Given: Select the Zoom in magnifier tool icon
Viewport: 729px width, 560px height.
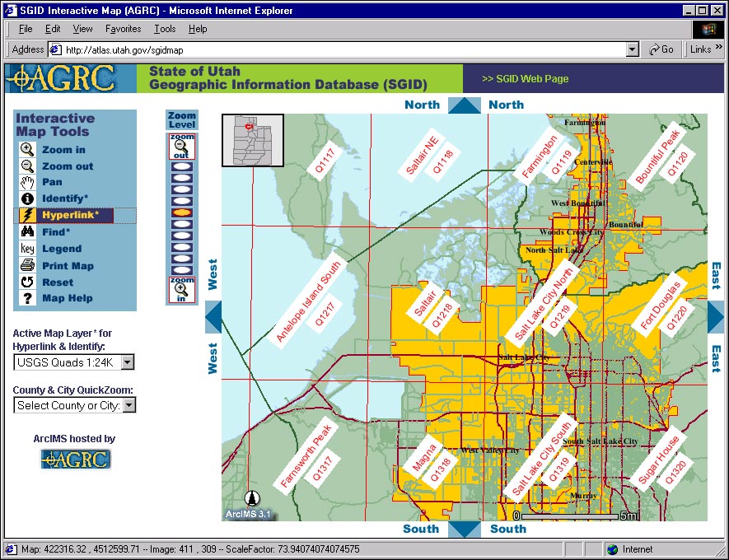Looking at the screenshot, I should tap(27, 149).
